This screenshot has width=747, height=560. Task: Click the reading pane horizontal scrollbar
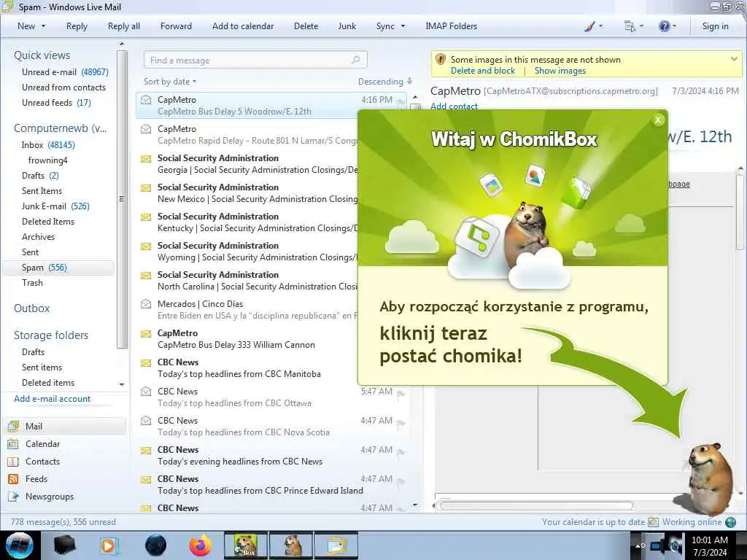tap(536, 506)
